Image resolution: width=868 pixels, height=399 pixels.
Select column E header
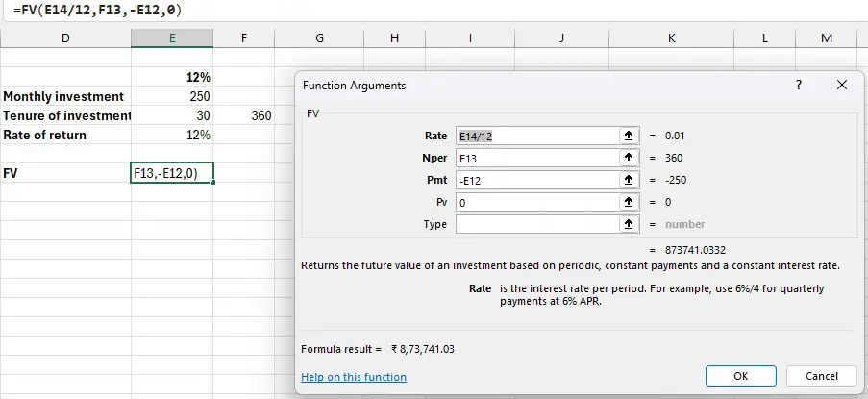[x=172, y=37]
